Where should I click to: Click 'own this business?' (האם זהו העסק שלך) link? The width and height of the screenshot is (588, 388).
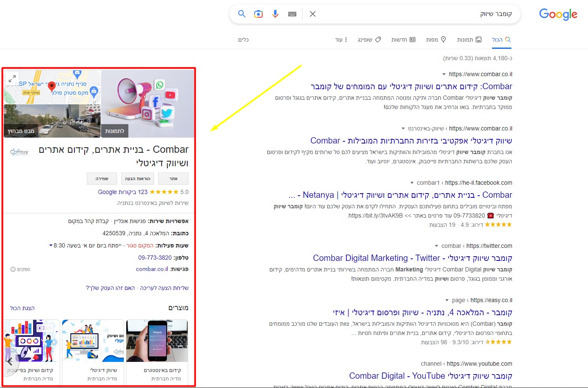(110, 288)
